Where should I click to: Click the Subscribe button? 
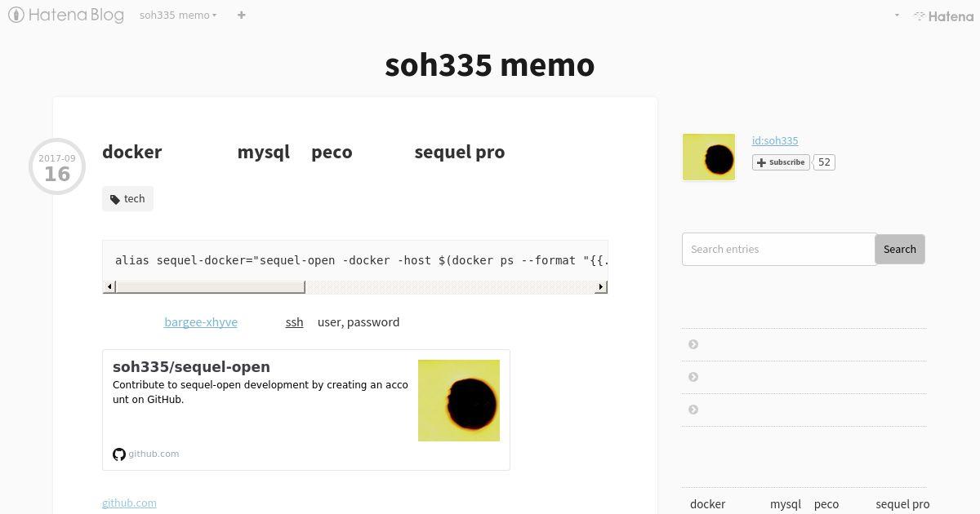pos(781,162)
